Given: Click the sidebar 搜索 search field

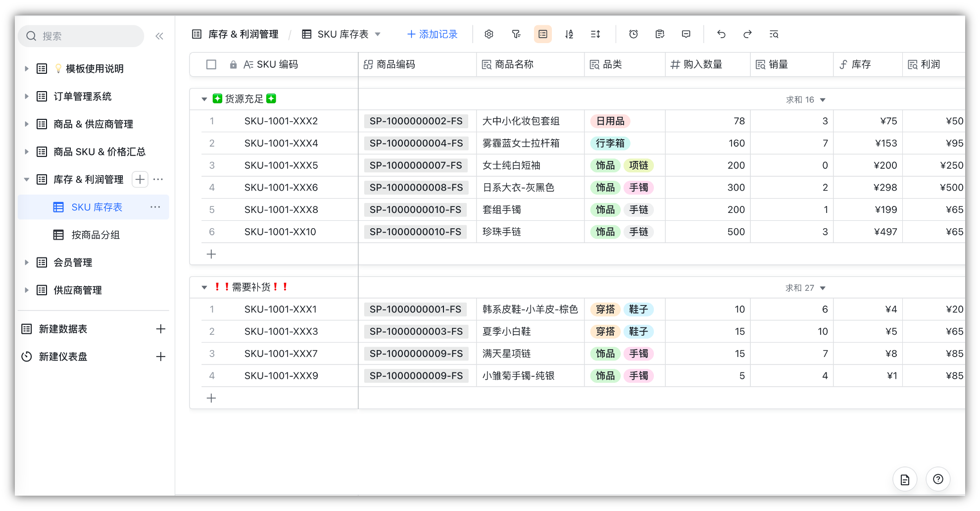Looking at the screenshot, I should pyautogui.click(x=81, y=36).
